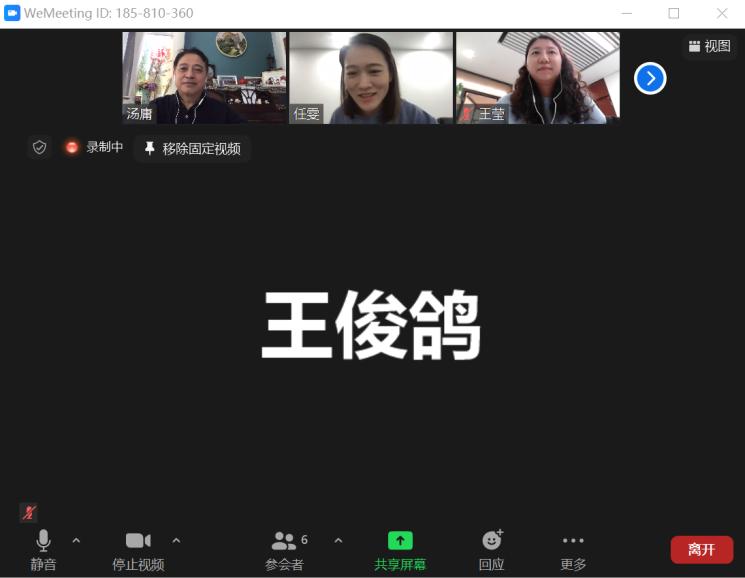
Task: Open the 视图 view layout menu
Action: 709,46
